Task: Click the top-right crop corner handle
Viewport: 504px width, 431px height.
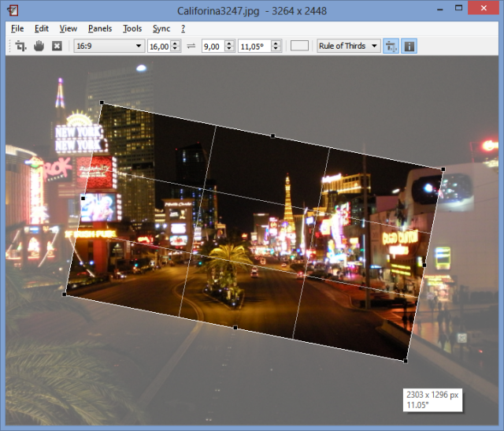Action: click(x=443, y=169)
